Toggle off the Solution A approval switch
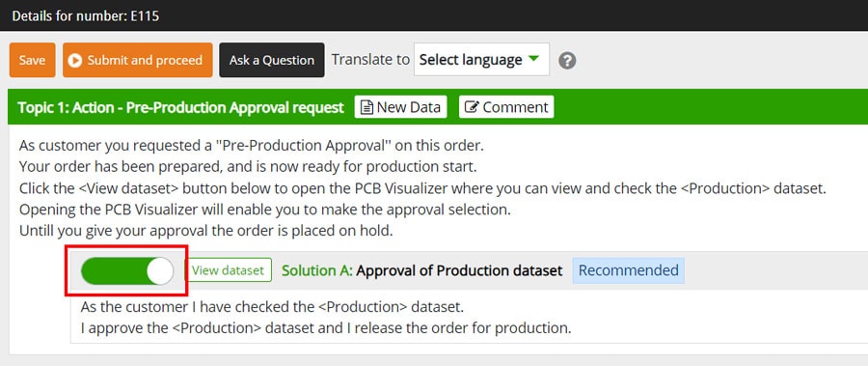 (126, 271)
